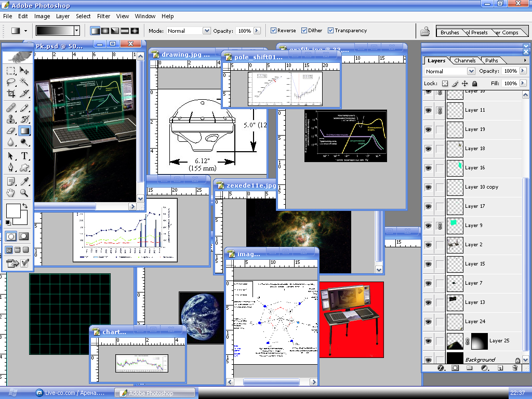This screenshot has width=532, height=399.
Task: Select Layer 10 copy in the Layers panel
Action: click(x=481, y=187)
